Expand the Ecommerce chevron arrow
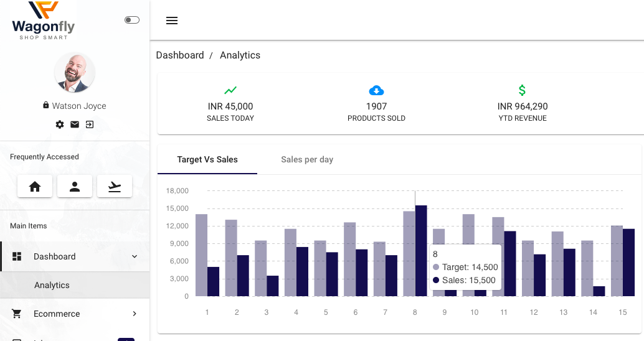644x341 pixels. [x=135, y=314]
